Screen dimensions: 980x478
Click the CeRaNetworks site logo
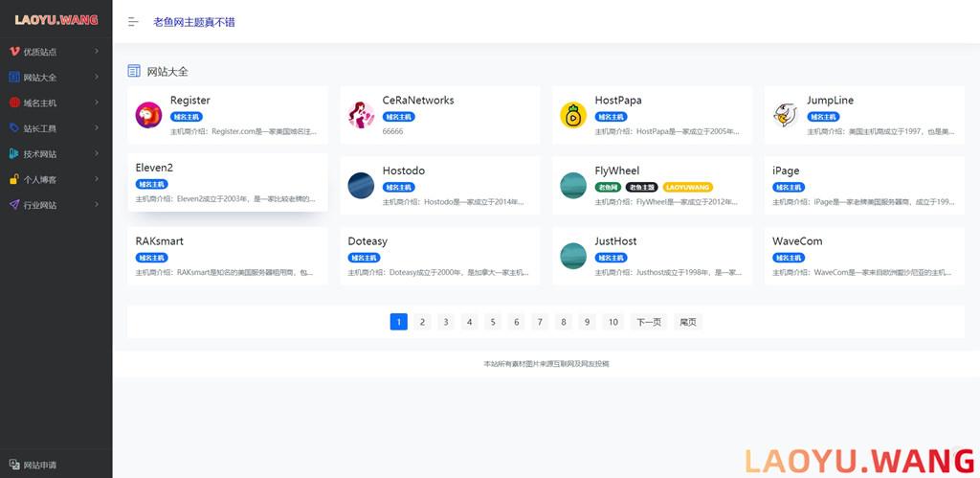tap(361, 115)
